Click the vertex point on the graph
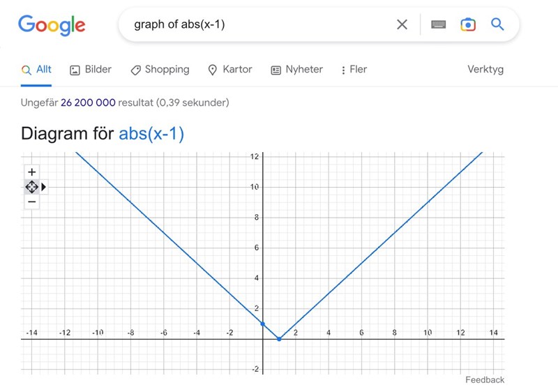Viewport: 558px width, 392px height. (x=279, y=339)
